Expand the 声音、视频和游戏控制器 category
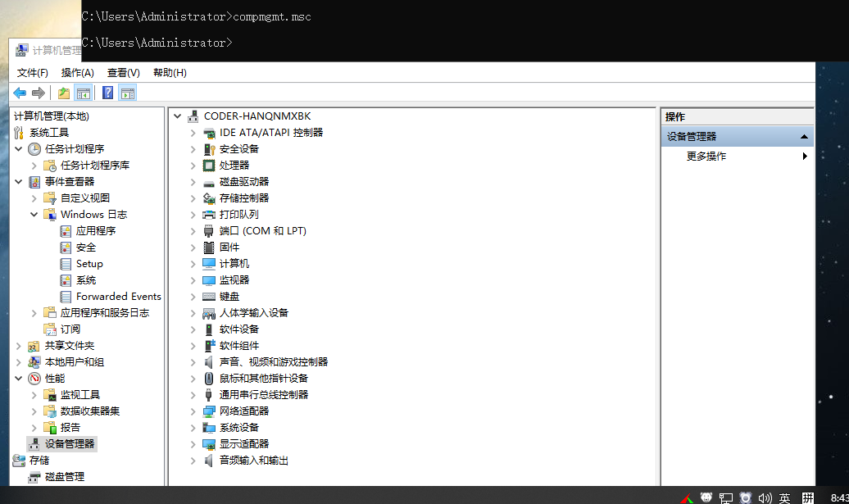Viewport: 849px width, 504px height. click(193, 362)
